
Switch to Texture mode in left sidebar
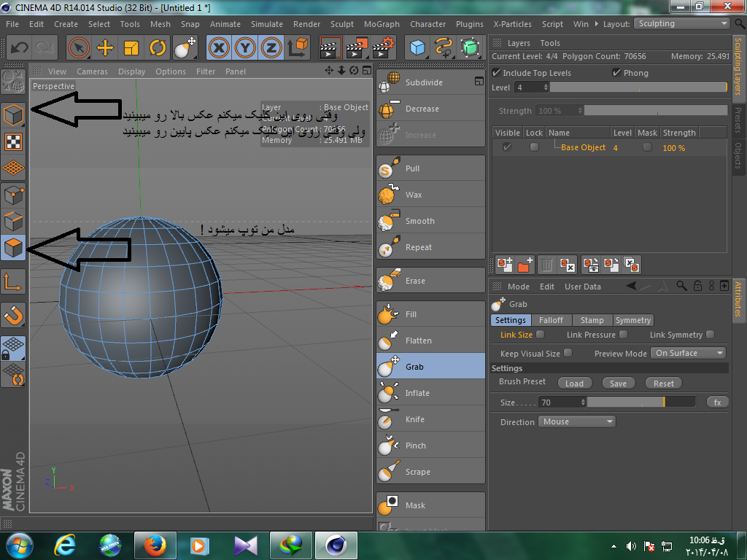pyautogui.click(x=13, y=142)
